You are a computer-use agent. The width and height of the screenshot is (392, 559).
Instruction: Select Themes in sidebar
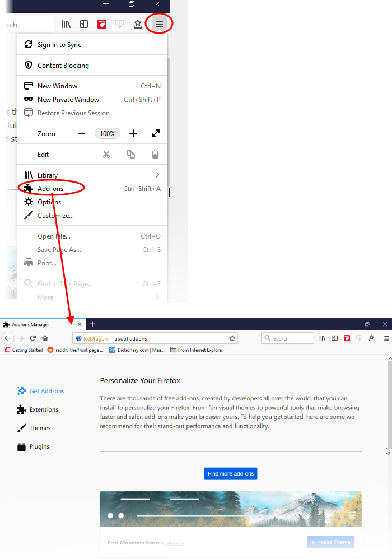[34, 428]
